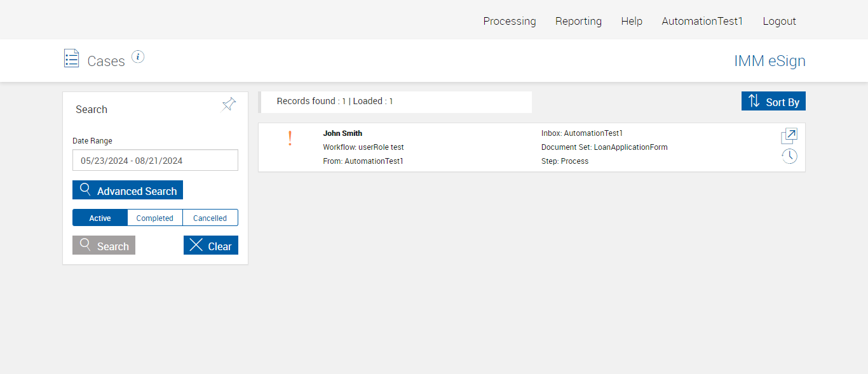Select the John Smith case name

point(342,133)
